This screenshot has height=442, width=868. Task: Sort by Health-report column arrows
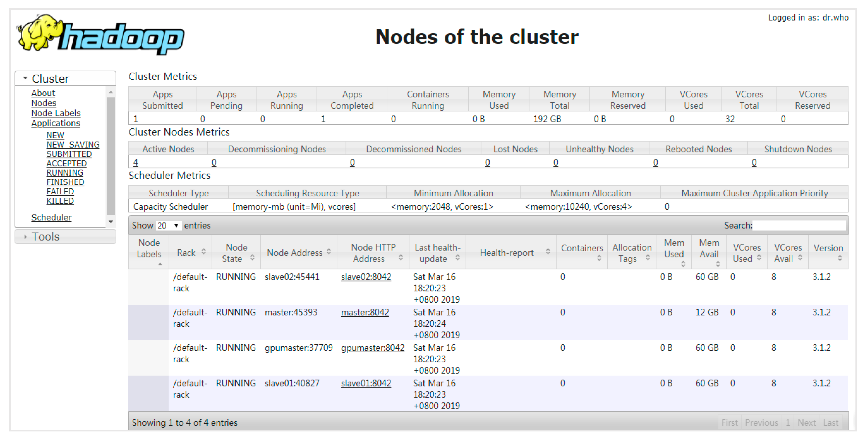point(548,252)
